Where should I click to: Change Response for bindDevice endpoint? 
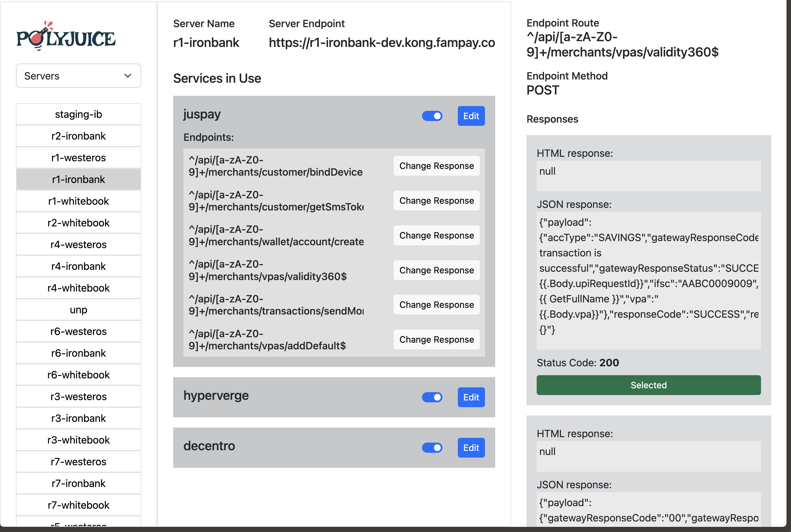coord(436,166)
